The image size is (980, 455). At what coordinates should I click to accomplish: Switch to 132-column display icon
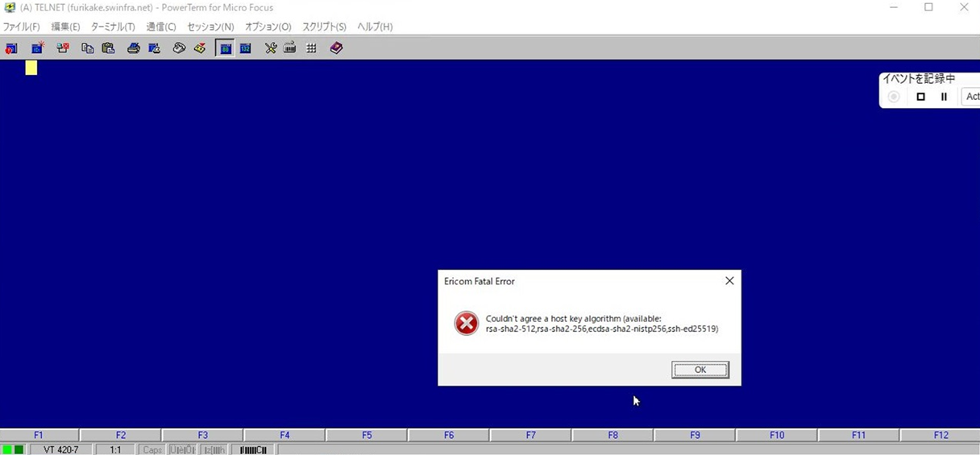(x=246, y=48)
